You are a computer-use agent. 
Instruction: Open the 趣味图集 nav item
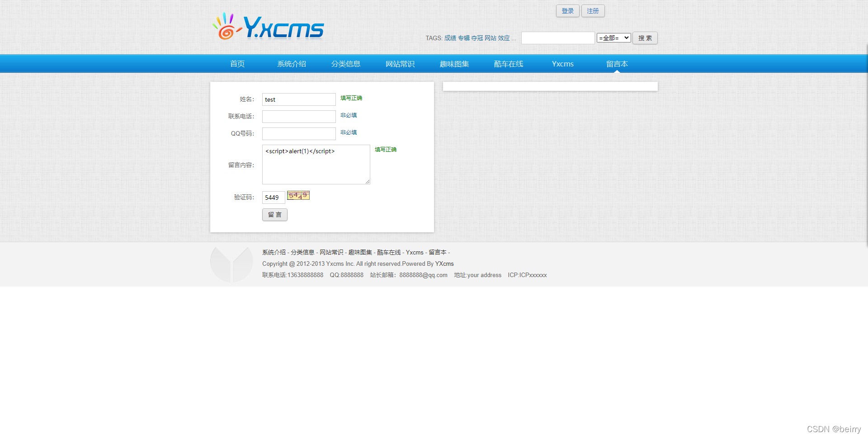[x=454, y=64]
